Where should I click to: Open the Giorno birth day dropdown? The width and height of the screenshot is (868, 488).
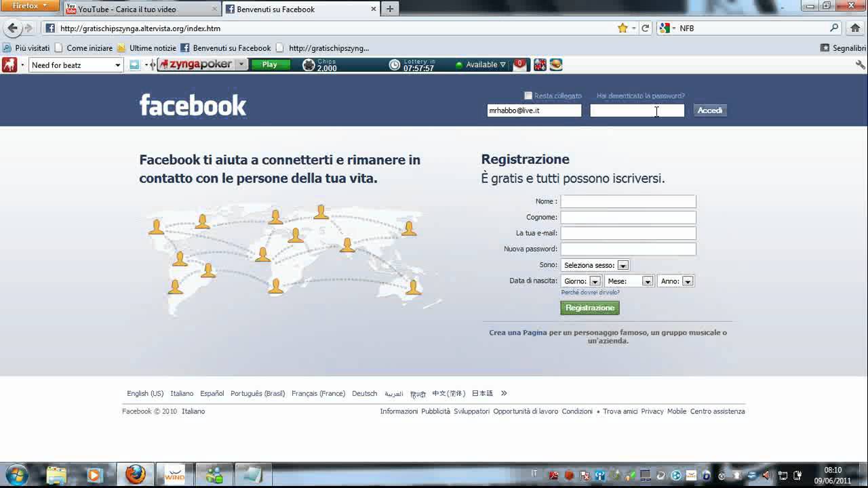581,281
